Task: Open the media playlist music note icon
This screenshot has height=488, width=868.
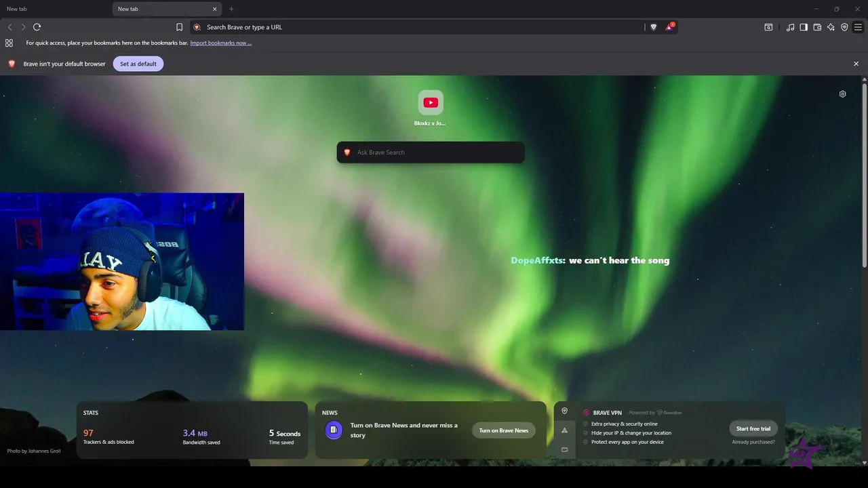Action: pyautogui.click(x=790, y=27)
